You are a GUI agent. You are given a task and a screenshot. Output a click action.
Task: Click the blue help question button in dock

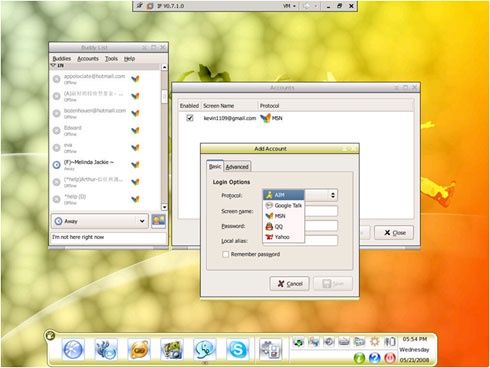point(374,358)
